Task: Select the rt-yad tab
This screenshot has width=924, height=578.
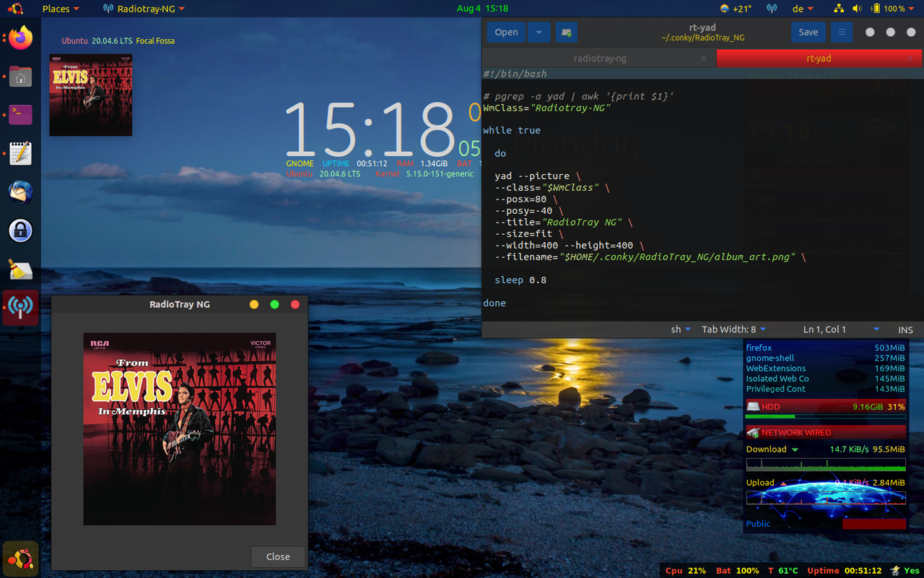Action: pyautogui.click(x=819, y=59)
